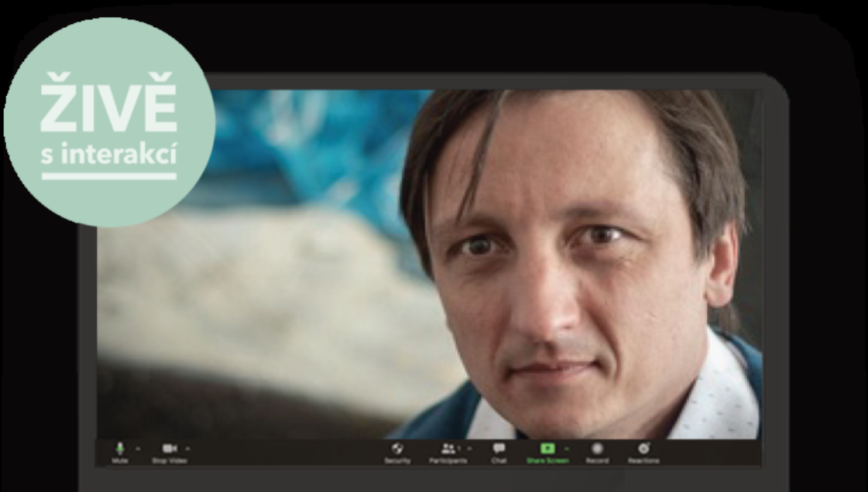
Task: Click the microphone icon on the toolbar
Action: click(x=120, y=449)
